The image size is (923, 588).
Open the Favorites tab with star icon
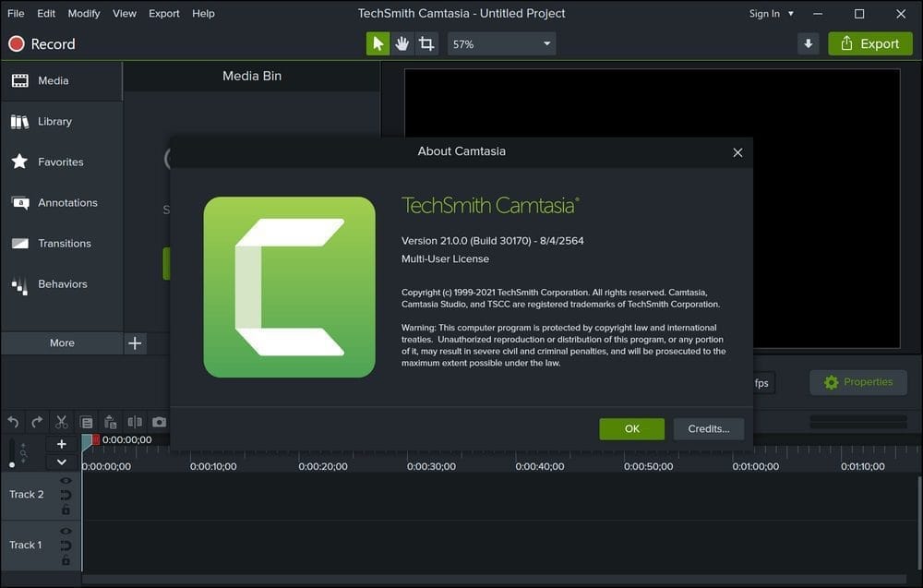pos(61,162)
